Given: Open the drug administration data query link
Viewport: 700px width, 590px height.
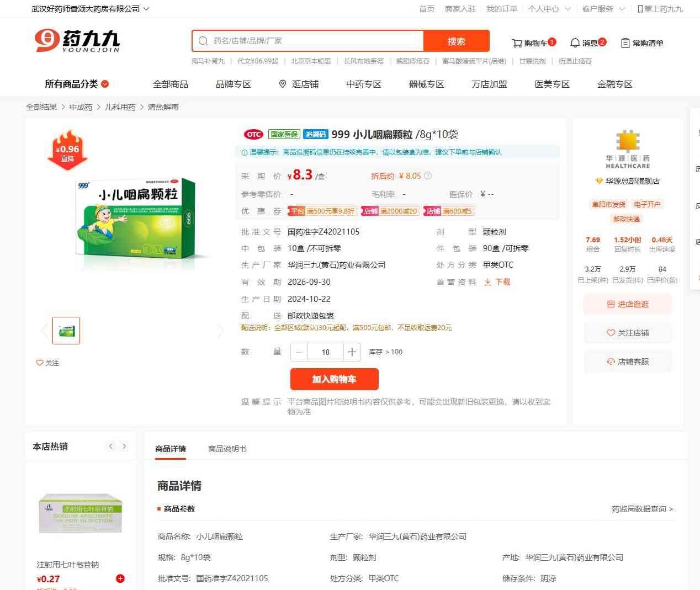Looking at the screenshot, I should pyautogui.click(x=642, y=509).
